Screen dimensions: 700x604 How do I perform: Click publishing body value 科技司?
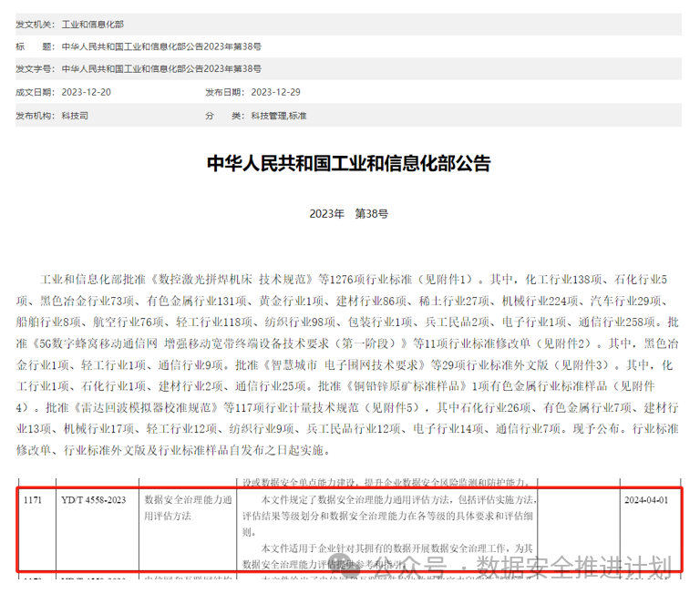coord(75,116)
